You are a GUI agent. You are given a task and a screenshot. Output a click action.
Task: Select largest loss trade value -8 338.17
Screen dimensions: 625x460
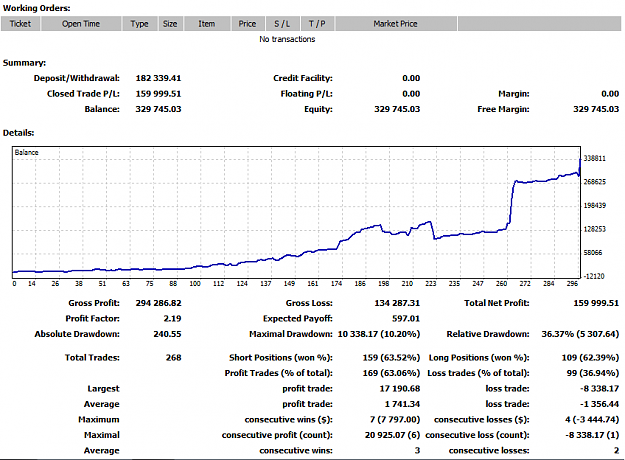pos(599,389)
